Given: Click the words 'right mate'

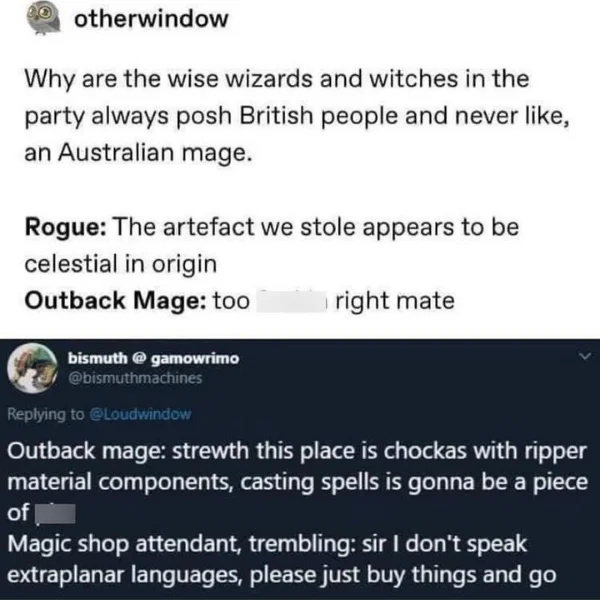Looking at the screenshot, I should tap(395, 300).
